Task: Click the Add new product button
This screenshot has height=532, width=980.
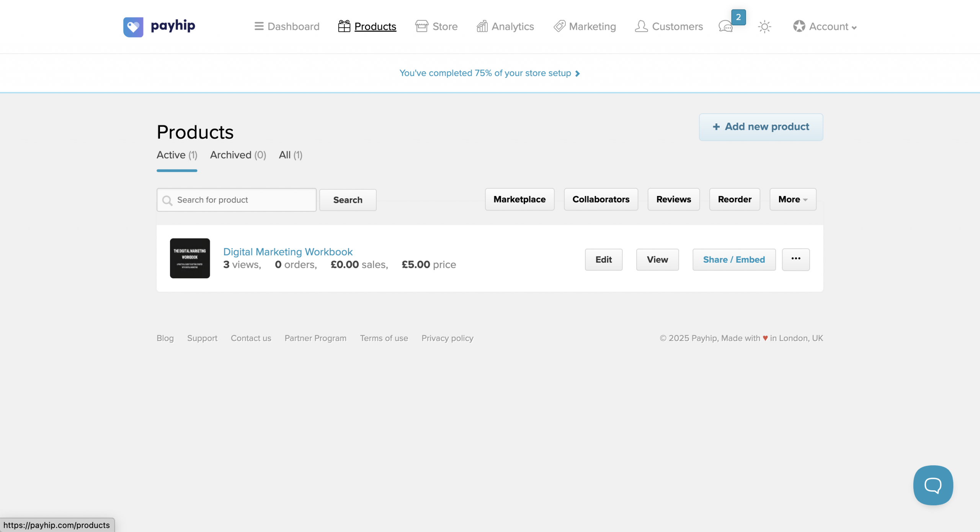Action: pyautogui.click(x=761, y=127)
